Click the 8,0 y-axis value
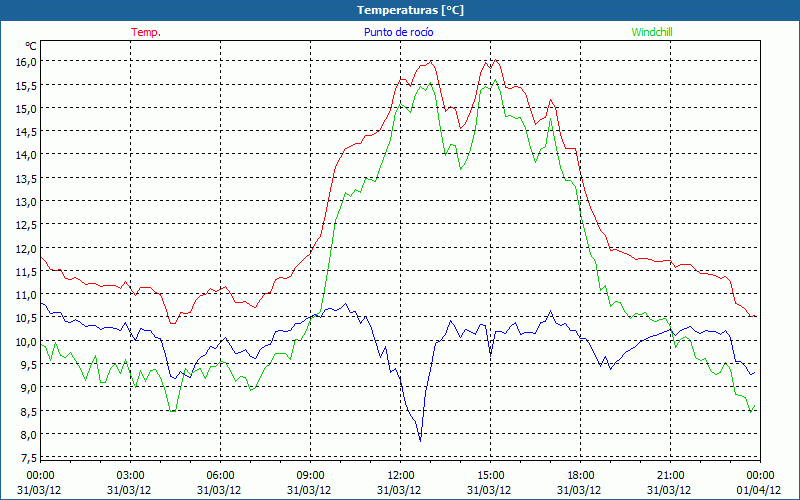The image size is (800, 500). coord(29,434)
